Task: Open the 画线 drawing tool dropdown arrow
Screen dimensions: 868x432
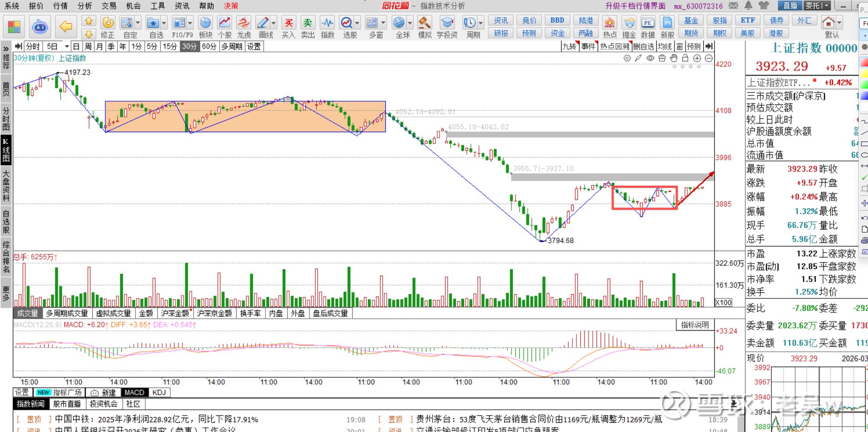Action: [x=274, y=23]
